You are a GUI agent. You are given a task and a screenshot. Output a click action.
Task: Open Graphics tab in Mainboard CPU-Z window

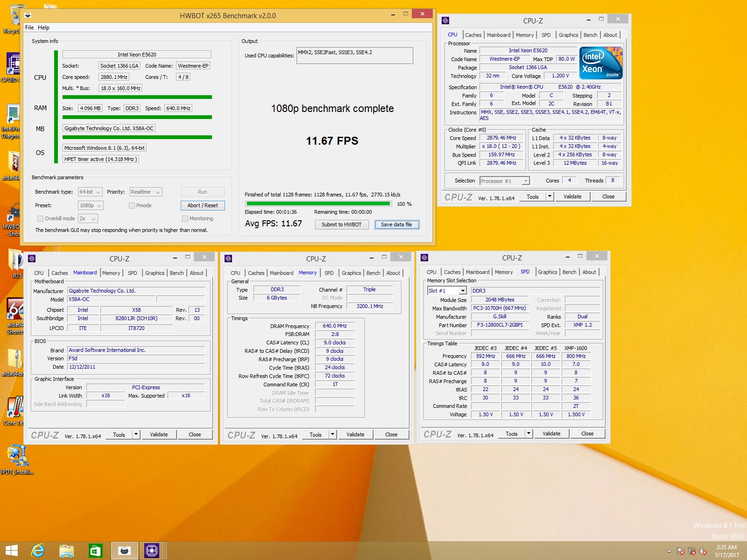tap(155, 273)
